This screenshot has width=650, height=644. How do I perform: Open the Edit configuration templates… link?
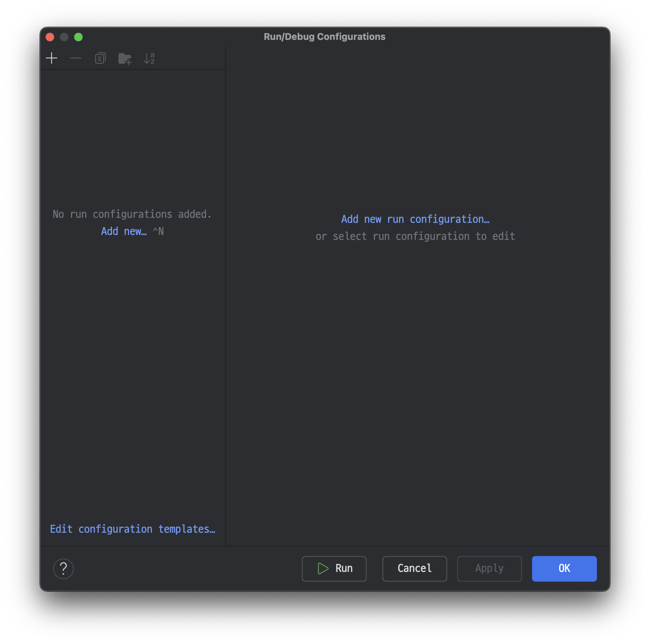(133, 529)
